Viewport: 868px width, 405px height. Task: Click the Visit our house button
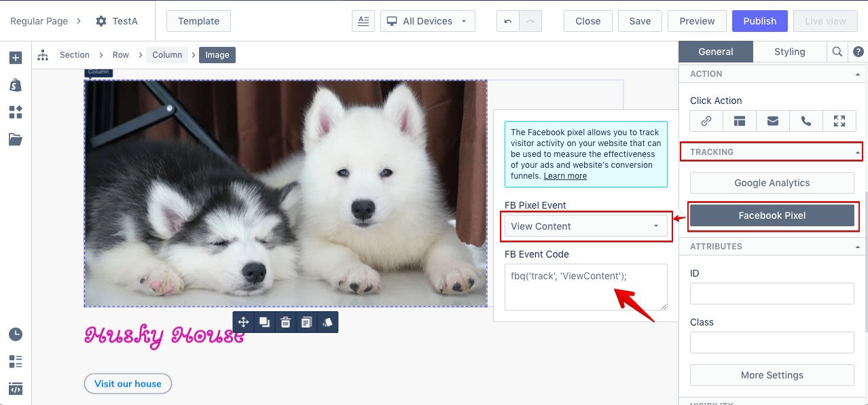tap(128, 384)
